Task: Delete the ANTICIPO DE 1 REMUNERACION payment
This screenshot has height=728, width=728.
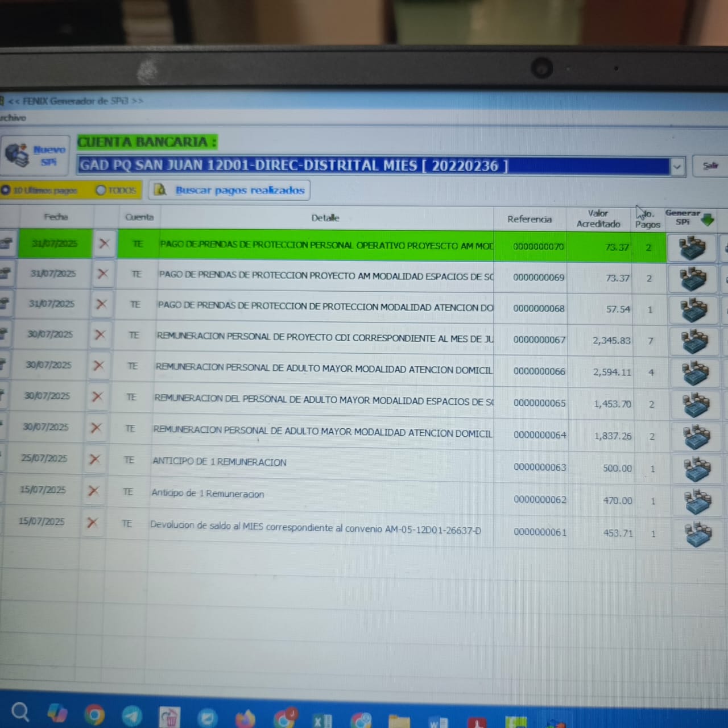Action: pyautogui.click(x=95, y=459)
